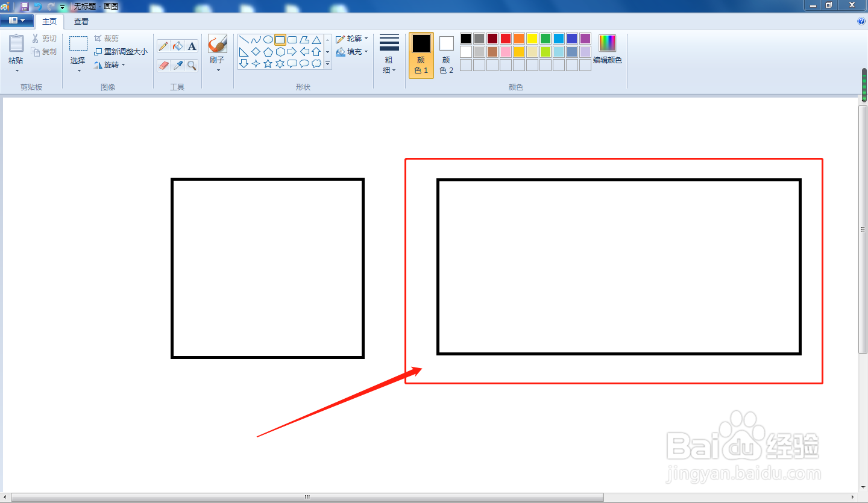Choose the Cloud callout shape

tap(316, 63)
